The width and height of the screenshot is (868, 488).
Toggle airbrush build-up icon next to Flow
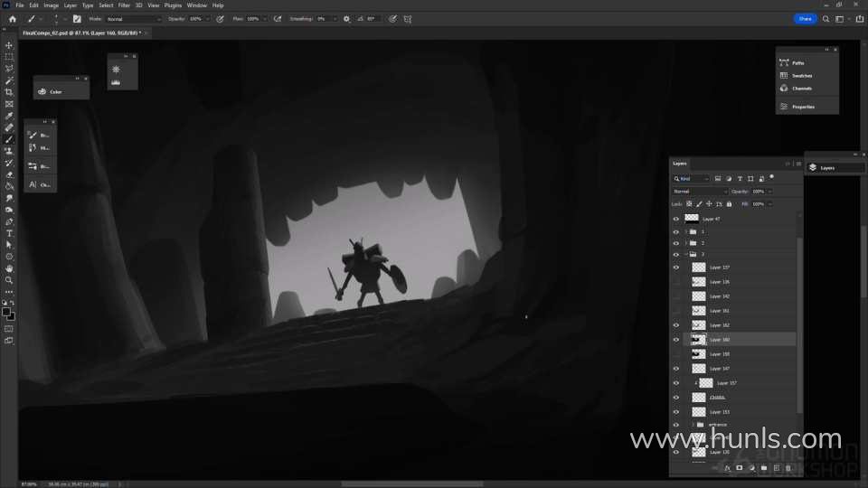pyautogui.click(x=278, y=19)
